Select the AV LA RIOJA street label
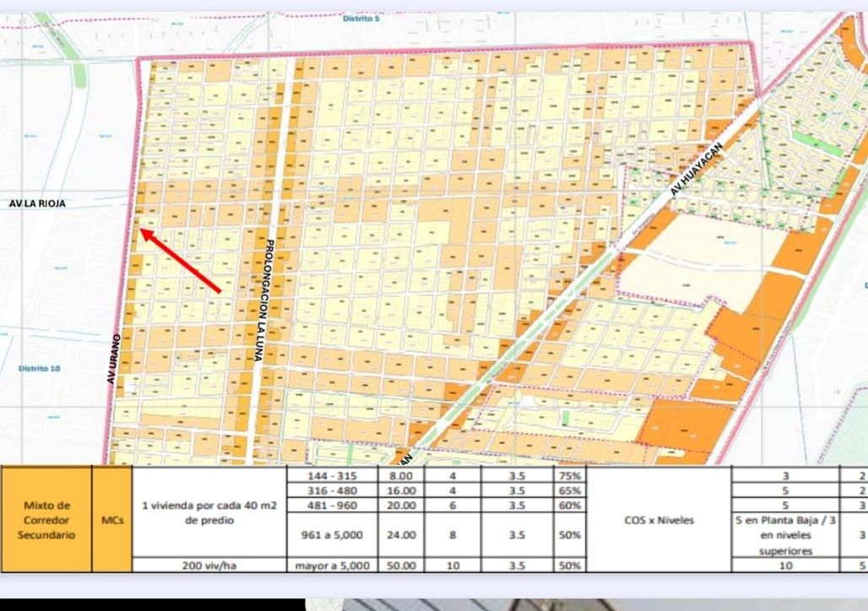This screenshot has height=611, width=868. [37, 203]
